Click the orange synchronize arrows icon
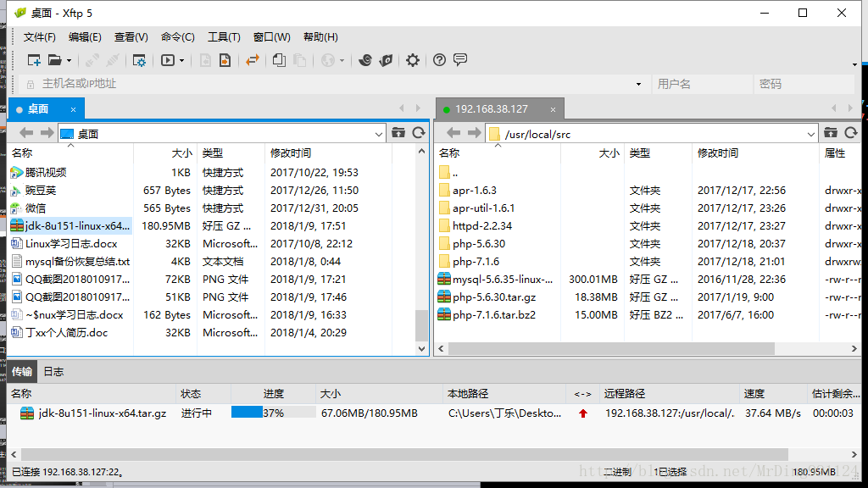This screenshot has height=488, width=868. (253, 60)
